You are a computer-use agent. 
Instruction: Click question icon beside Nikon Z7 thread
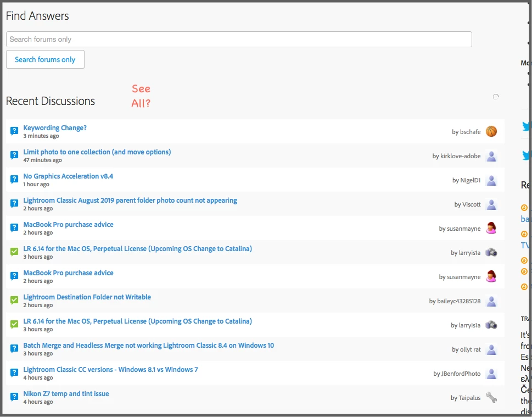[x=14, y=397]
